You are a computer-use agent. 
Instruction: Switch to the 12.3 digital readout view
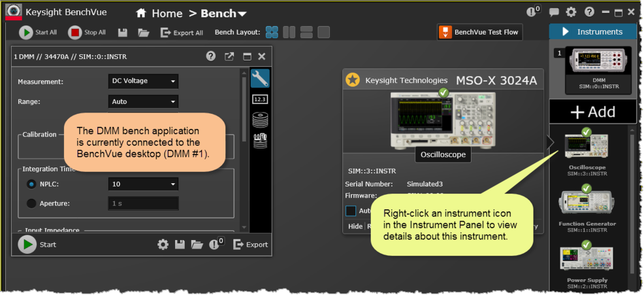(260, 99)
